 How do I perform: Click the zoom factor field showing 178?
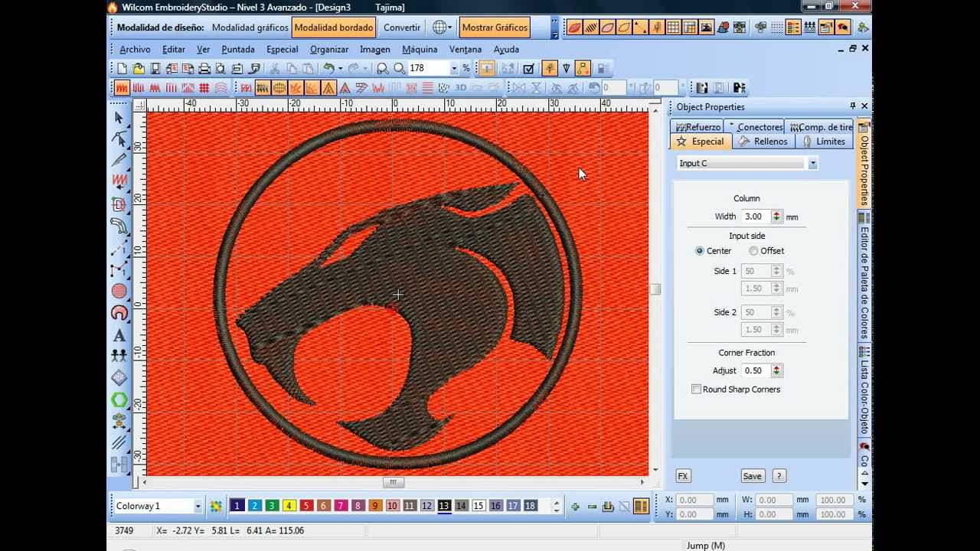click(x=427, y=68)
